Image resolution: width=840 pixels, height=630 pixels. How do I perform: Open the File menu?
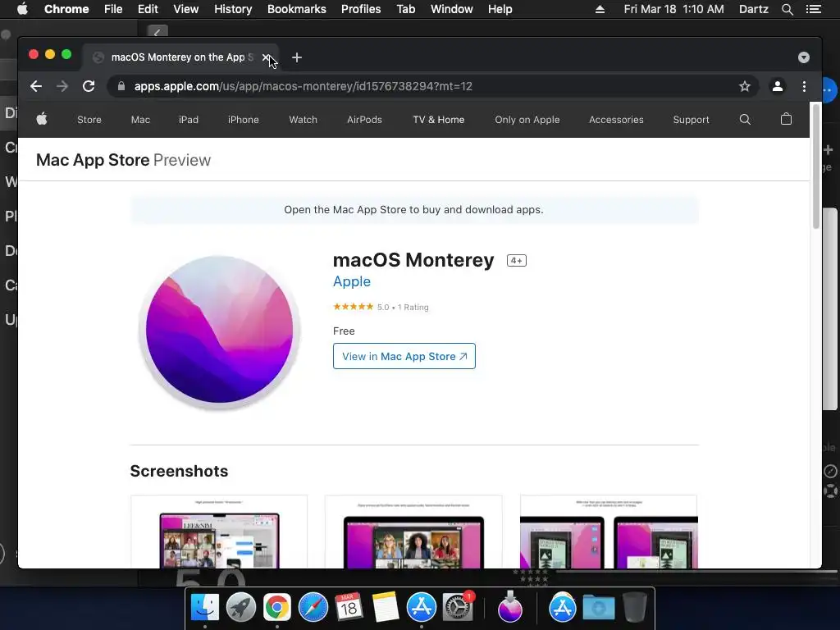click(x=113, y=9)
